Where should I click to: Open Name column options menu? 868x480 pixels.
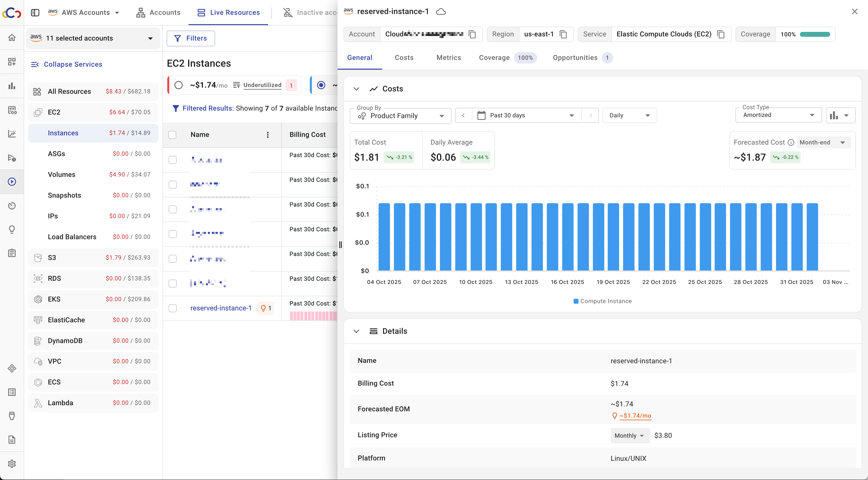coord(267,135)
